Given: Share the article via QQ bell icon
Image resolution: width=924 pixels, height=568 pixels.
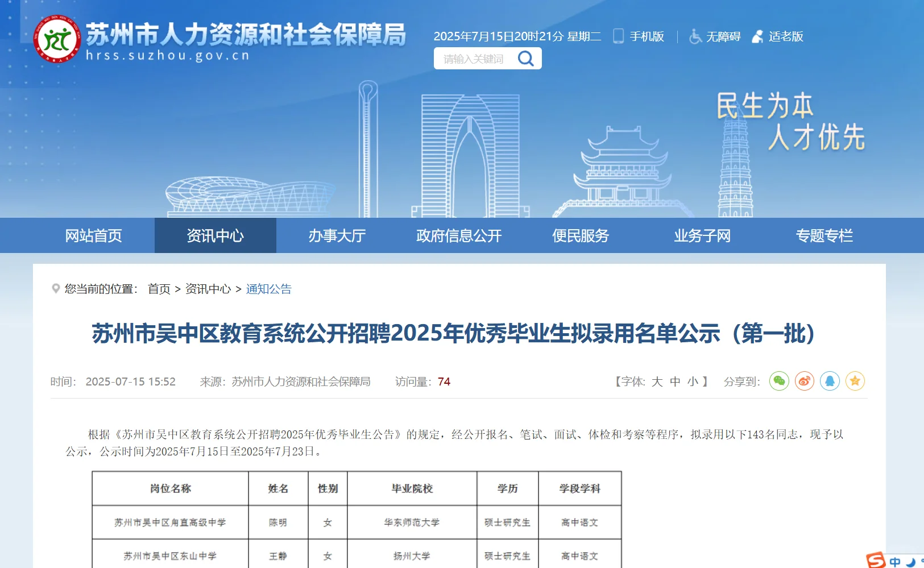Looking at the screenshot, I should [x=830, y=381].
